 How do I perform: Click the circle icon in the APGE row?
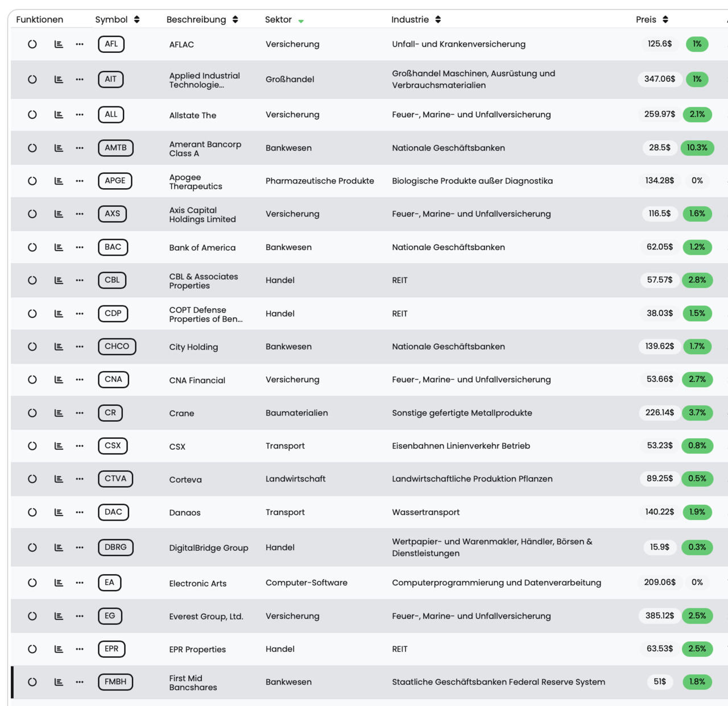pos(32,181)
